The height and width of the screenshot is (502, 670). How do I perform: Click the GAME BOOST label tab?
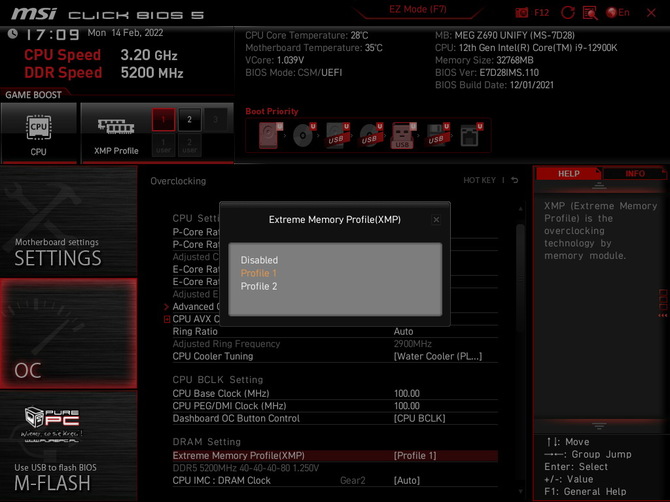(x=33, y=94)
